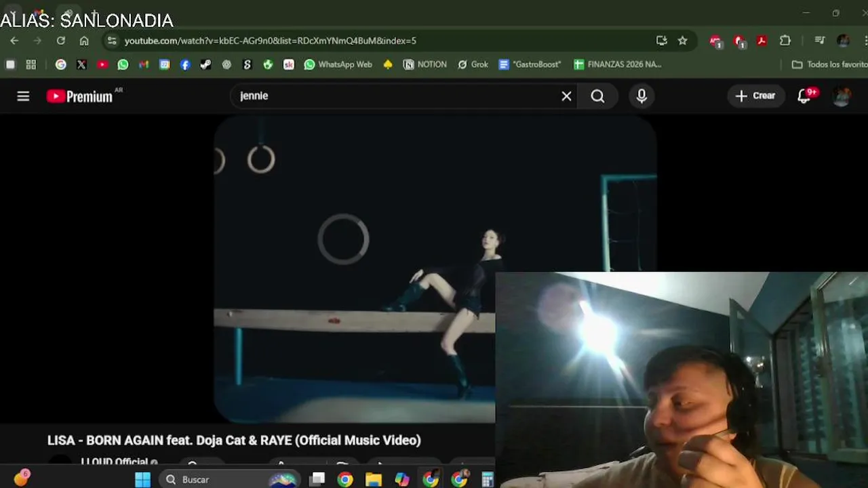
Task: Bookmark this page with the star icon
Action: 683,41
